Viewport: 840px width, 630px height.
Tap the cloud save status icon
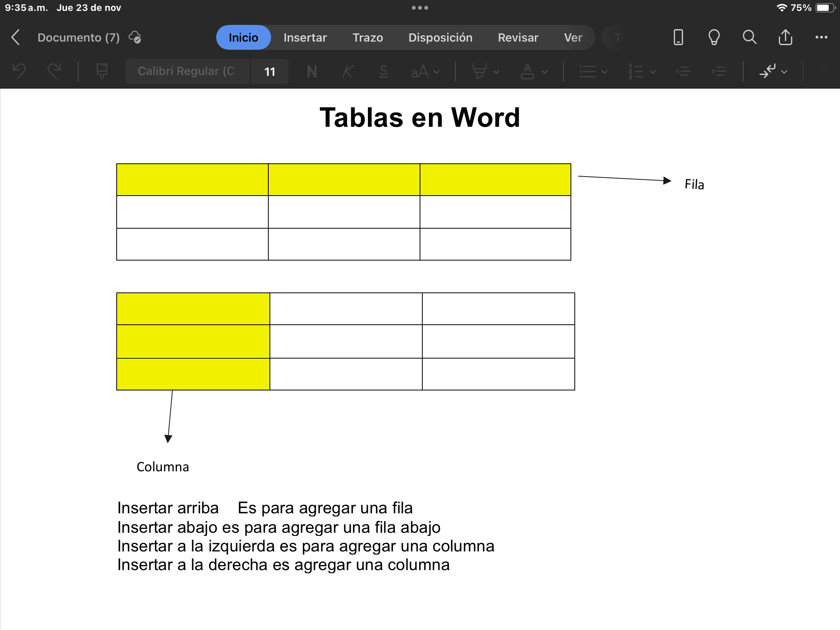point(135,37)
